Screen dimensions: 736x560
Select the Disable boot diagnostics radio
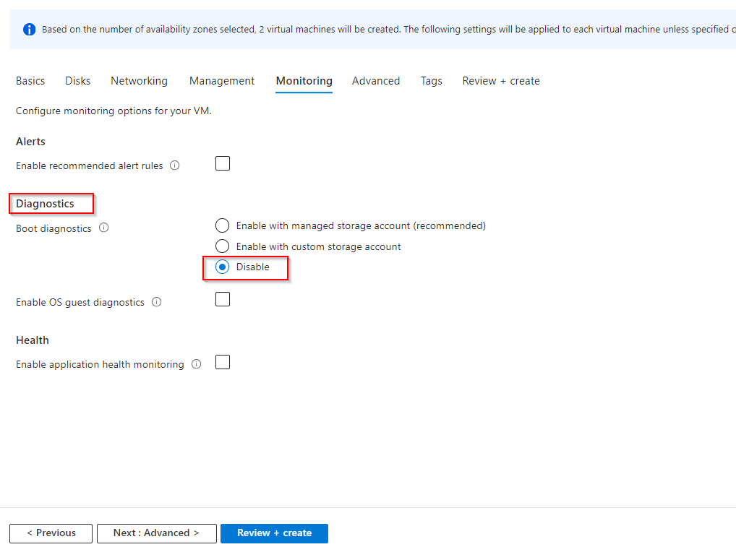pyautogui.click(x=223, y=267)
